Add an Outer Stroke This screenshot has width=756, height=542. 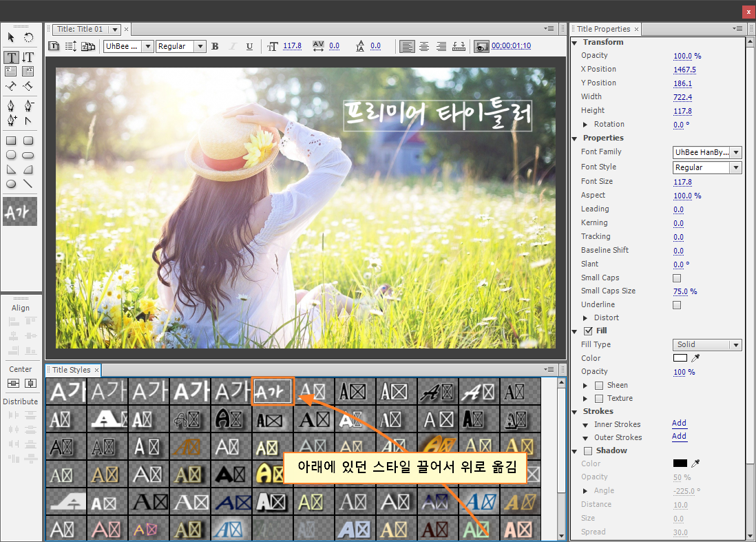[x=679, y=437]
